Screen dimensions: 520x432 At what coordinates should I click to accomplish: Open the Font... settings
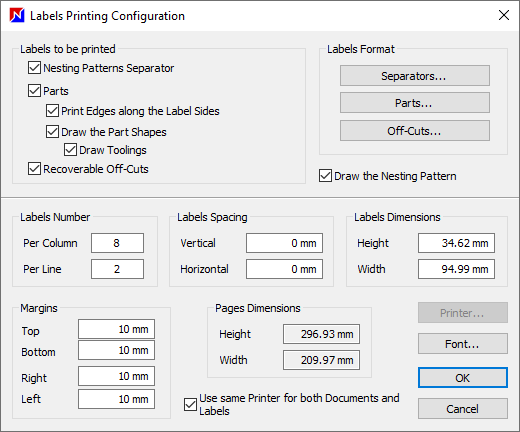pos(463,344)
